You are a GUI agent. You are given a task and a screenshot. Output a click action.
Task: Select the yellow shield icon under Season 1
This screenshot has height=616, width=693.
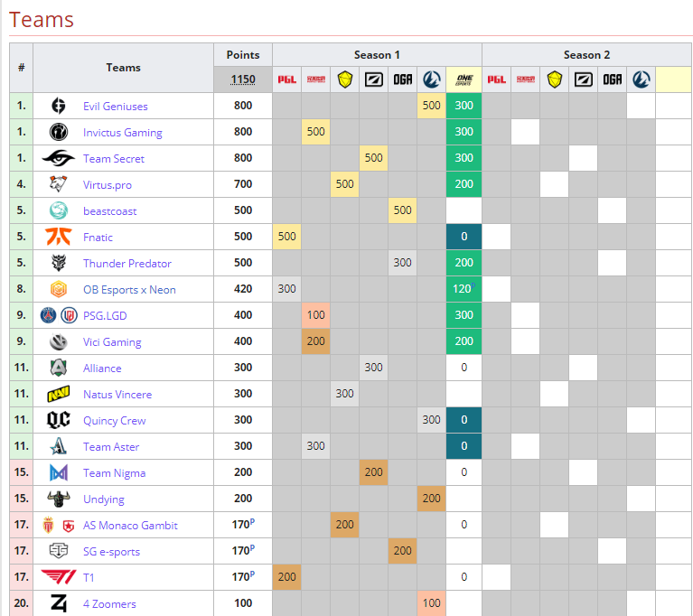(x=344, y=79)
